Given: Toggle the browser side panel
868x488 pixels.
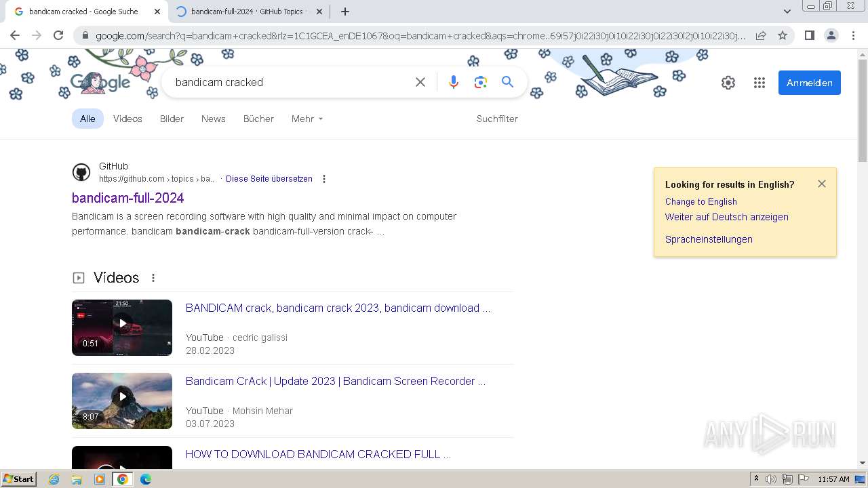Looking at the screenshot, I should coord(809,35).
